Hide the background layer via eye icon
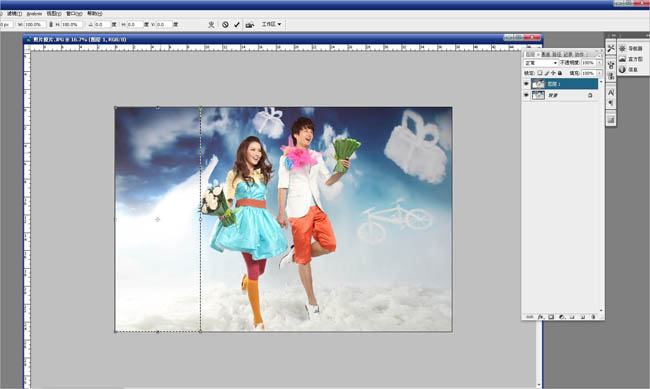 526,95
